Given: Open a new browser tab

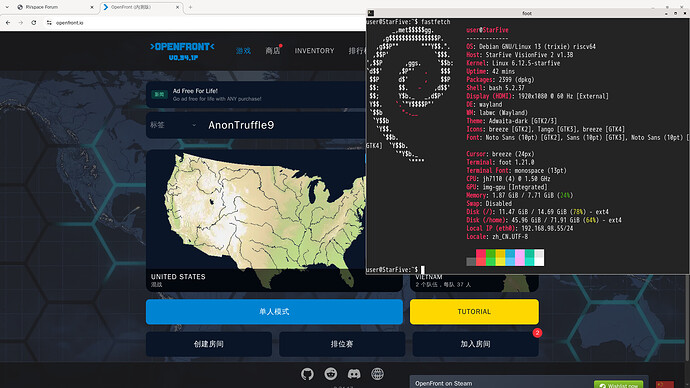Looking at the screenshot, I should pyautogui.click(x=190, y=7).
